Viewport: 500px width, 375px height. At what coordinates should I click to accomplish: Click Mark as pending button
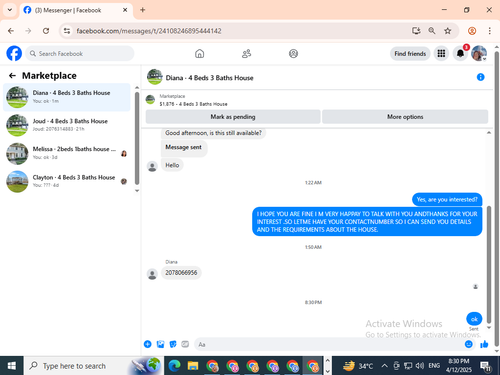pyautogui.click(x=233, y=117)
